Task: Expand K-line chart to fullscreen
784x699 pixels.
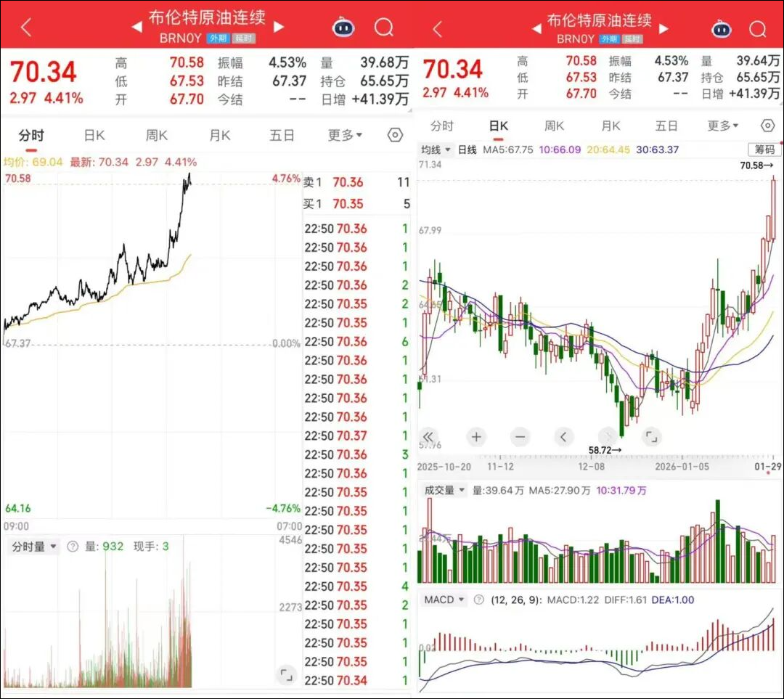Action: (x=651, y=437)
